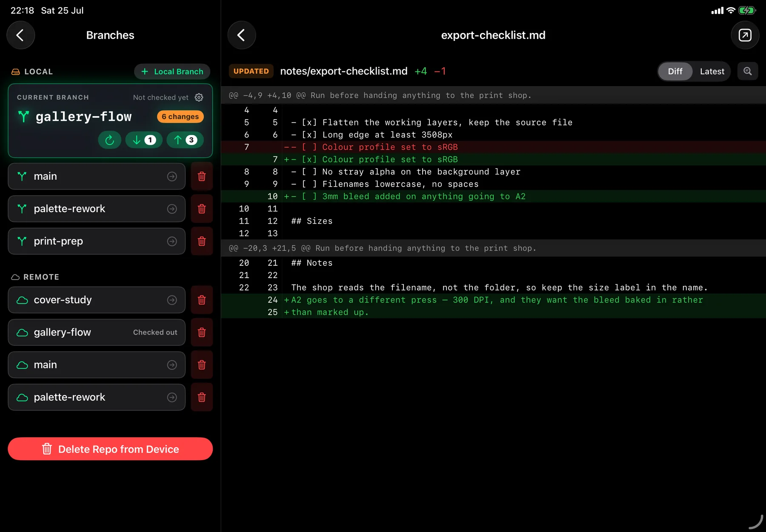Checkout arrow on local main

pos(172,176)
